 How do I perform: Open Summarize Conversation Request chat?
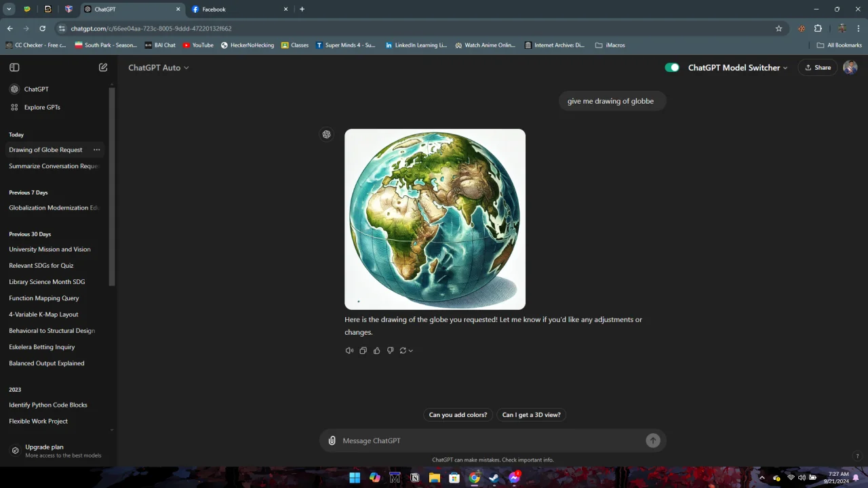(x=55, y=166)
